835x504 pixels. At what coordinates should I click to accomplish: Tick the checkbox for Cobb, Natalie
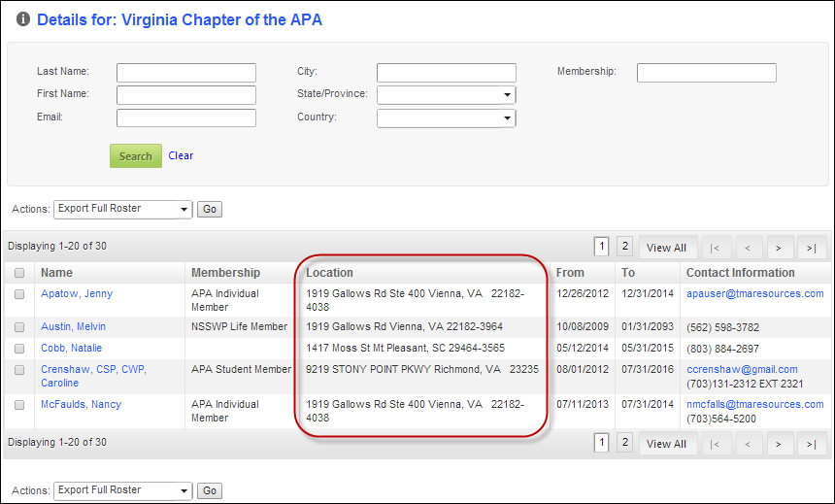point(19,349)
